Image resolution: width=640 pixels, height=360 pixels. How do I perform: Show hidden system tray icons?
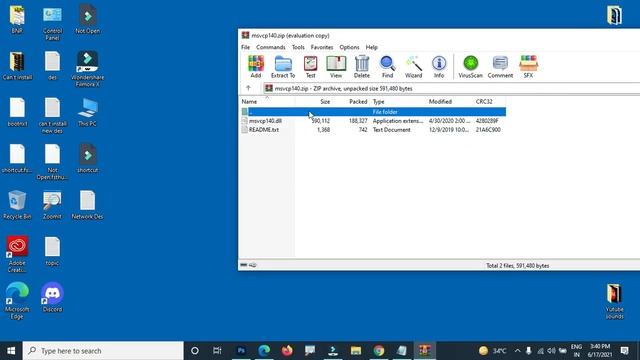coord(518,351)
